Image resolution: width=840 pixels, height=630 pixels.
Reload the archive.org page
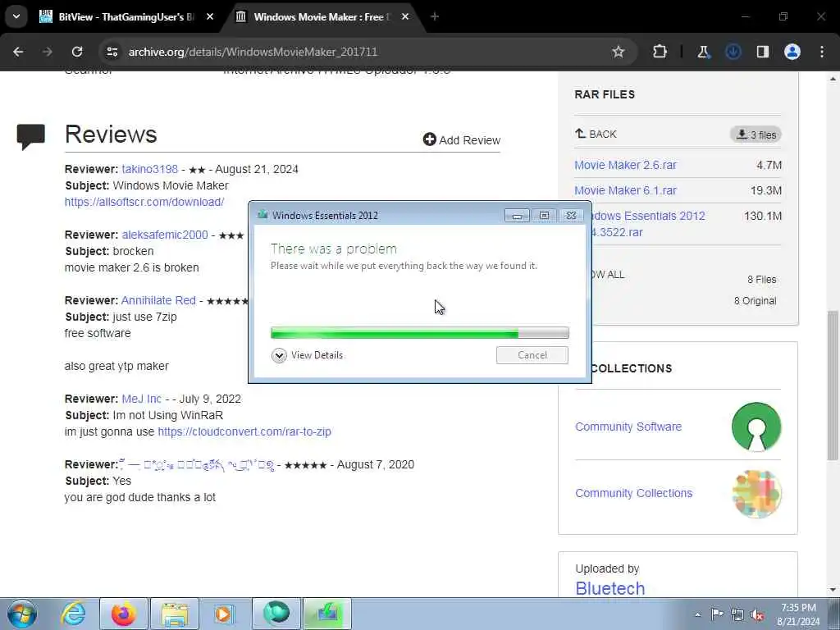tap(77, 52)
